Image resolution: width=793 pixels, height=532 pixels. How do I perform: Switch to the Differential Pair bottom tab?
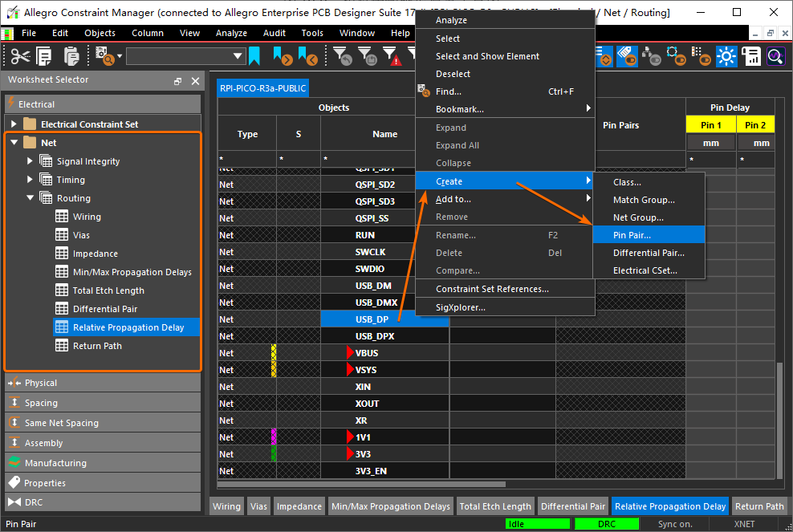[x=572, y=506]
